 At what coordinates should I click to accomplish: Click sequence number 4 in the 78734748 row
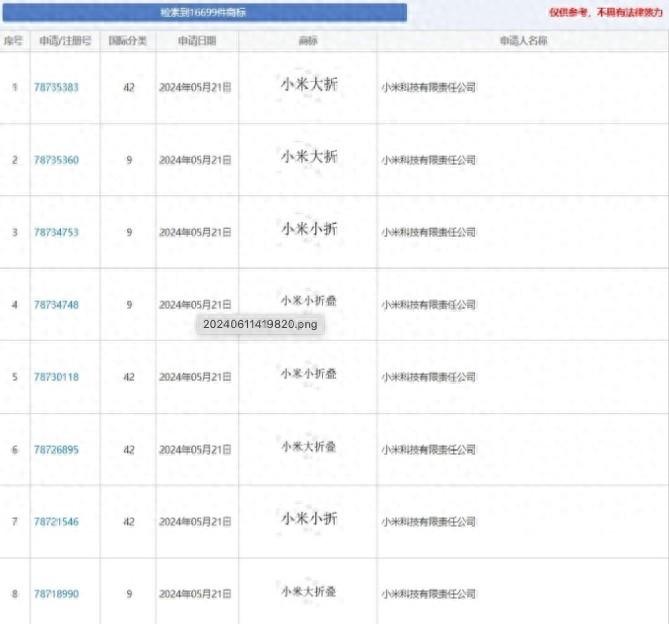pos(15,305)
